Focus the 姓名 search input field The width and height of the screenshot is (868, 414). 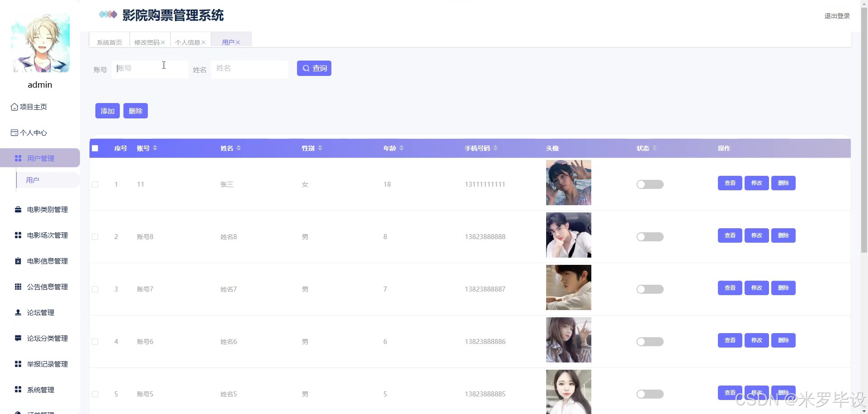click(x=250, y=69)
